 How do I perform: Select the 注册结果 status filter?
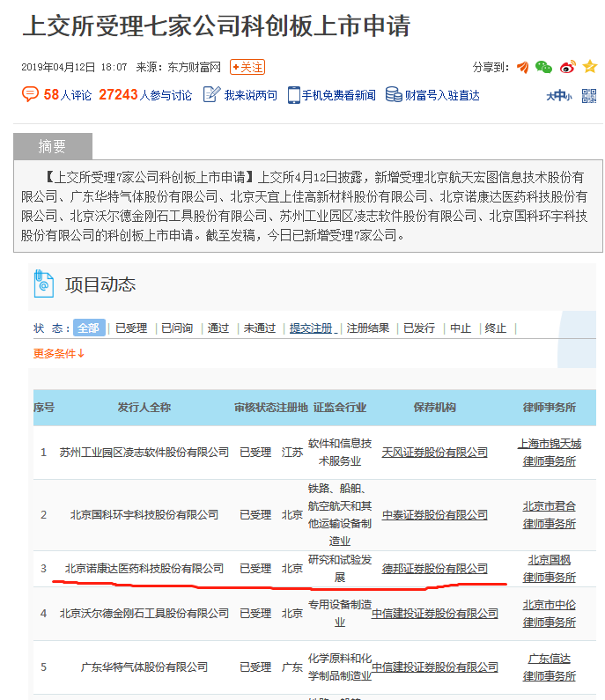click(x=367, y=328)
